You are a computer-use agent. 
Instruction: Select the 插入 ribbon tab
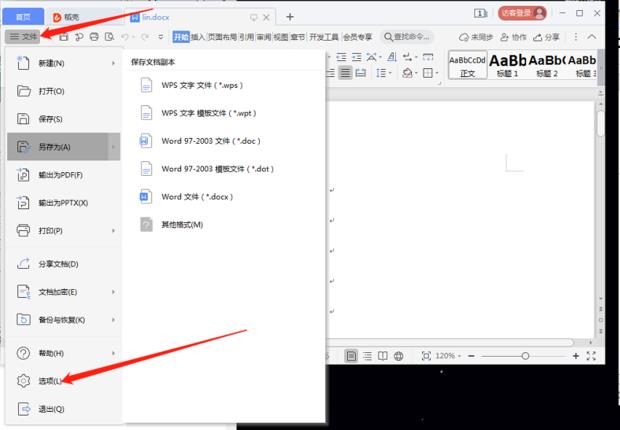(x=198, y=37)
